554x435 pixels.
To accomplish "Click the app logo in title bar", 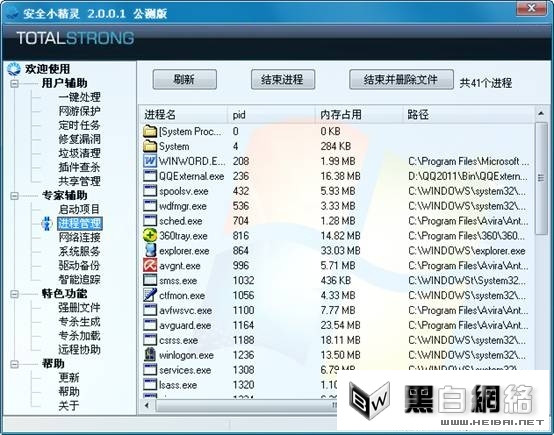I will pos(12,13).
